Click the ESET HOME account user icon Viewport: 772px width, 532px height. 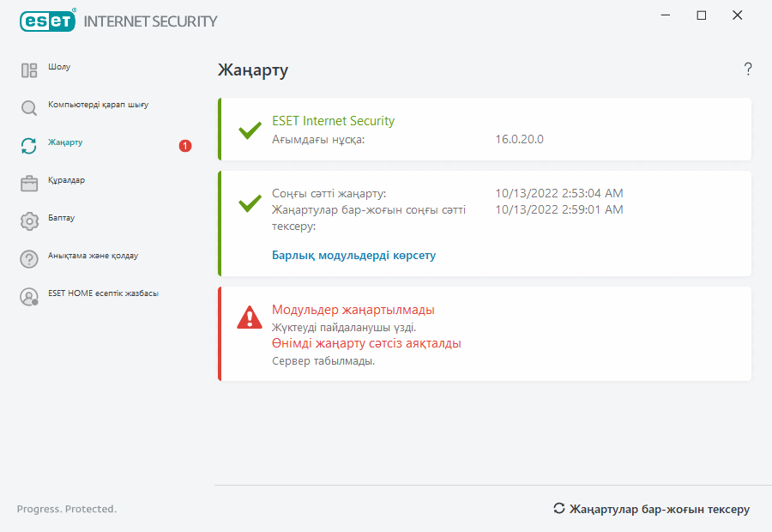(x=29, y=297)
